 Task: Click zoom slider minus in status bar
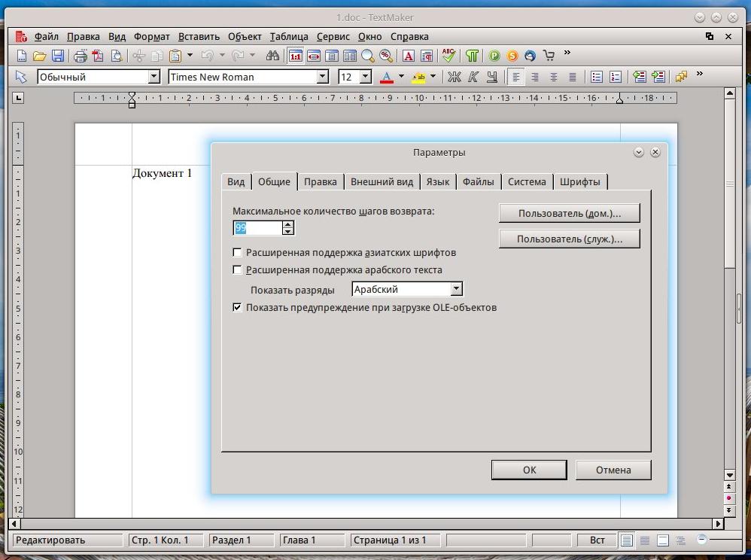[x=701, y=540]
